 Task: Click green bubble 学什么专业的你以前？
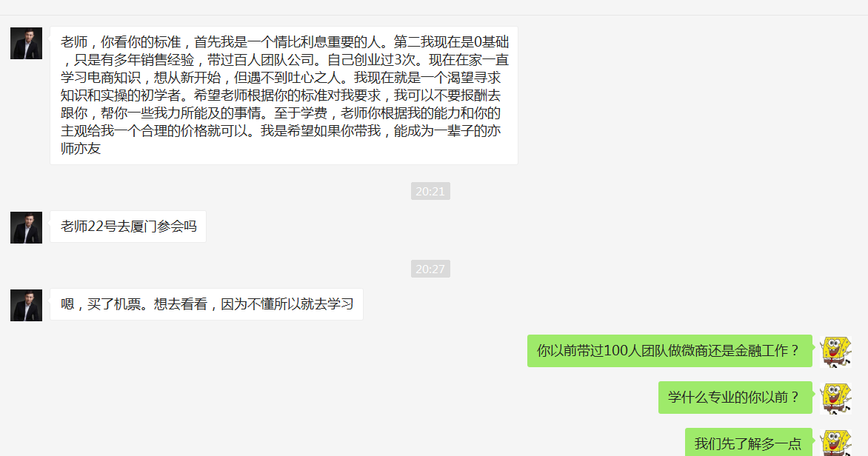735,398
